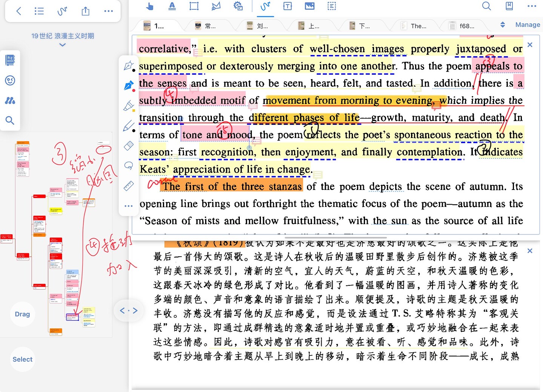Select the hand touch mode tool

coord(150,6)
